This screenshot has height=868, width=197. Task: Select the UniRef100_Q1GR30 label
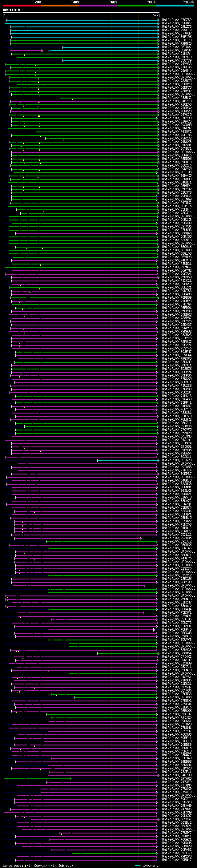coord(177,108)
